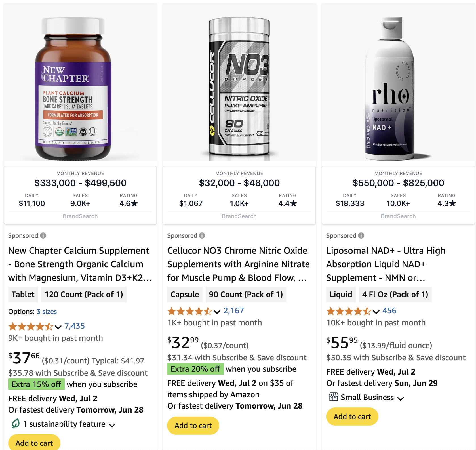Click the New Chapter Bone Strength product image
The height and width of the screenshot is (450, 476).
[73, 88]
